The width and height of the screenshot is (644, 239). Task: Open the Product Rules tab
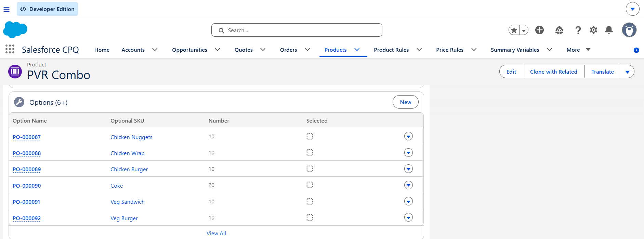391,50
